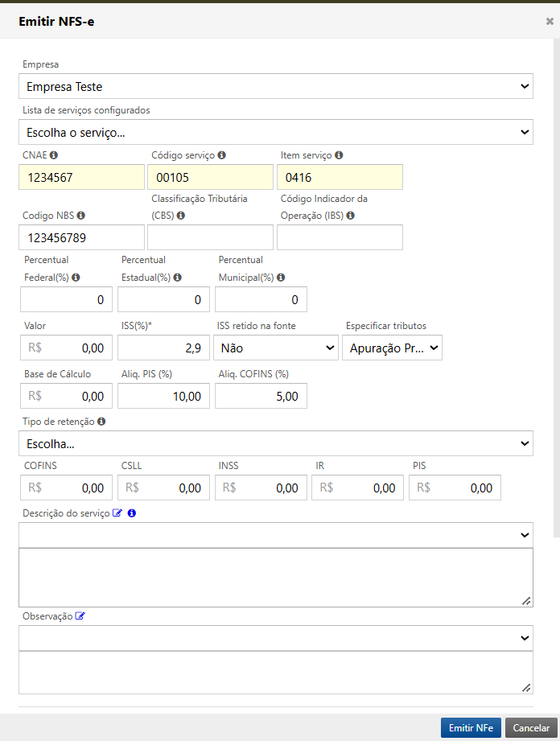Click the Observação text area
The width and height of the screenshot is (560, 741).
coord(276,673)
